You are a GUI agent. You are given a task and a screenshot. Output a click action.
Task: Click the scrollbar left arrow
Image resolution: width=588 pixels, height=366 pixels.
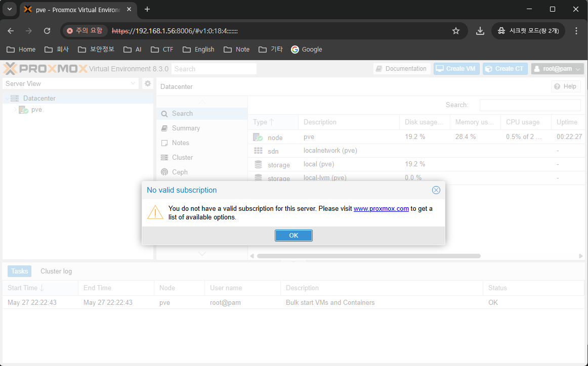pos(252,256)
